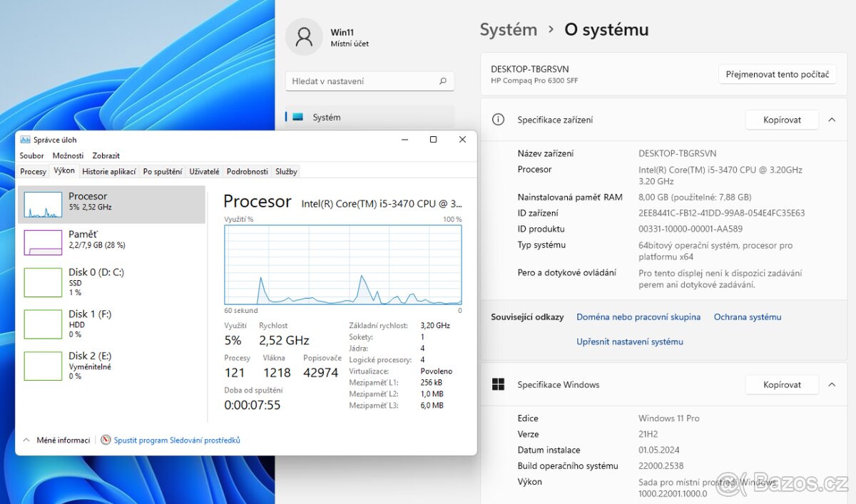Open Upřesnit nastavení systému link
Viewport: 856px width, 504px height.
630,341
